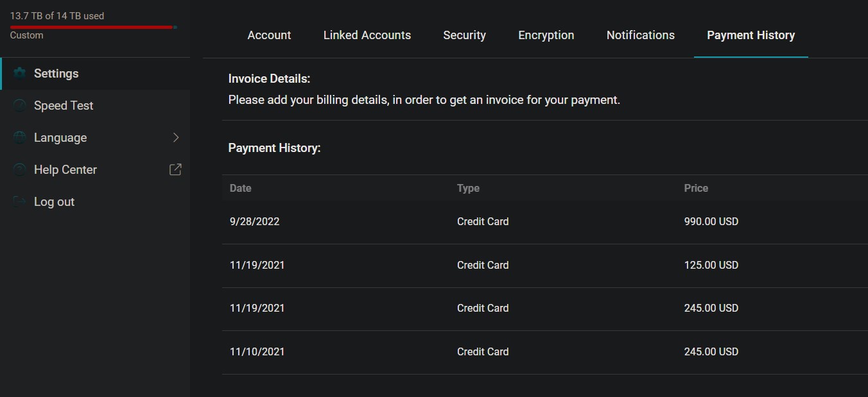The height and width of the screenshot is (397, 868).
Task: Click the Settings gear icon
Action: 20,73
